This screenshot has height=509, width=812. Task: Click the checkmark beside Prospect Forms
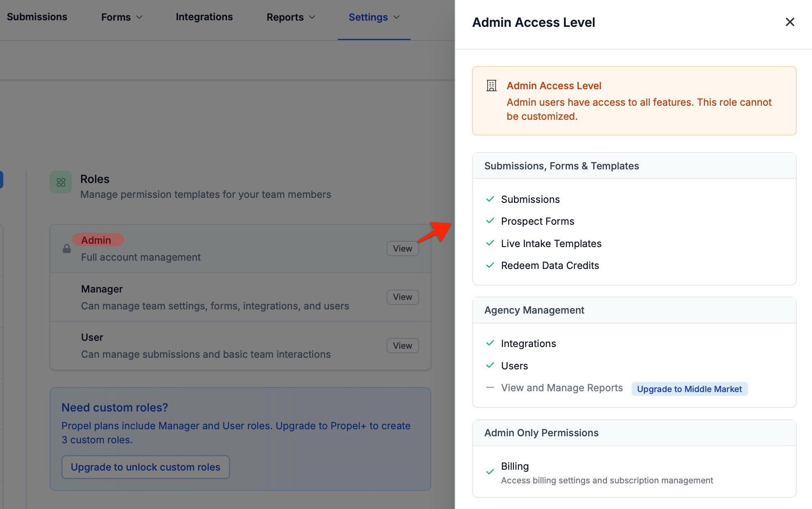coord(490,221)
